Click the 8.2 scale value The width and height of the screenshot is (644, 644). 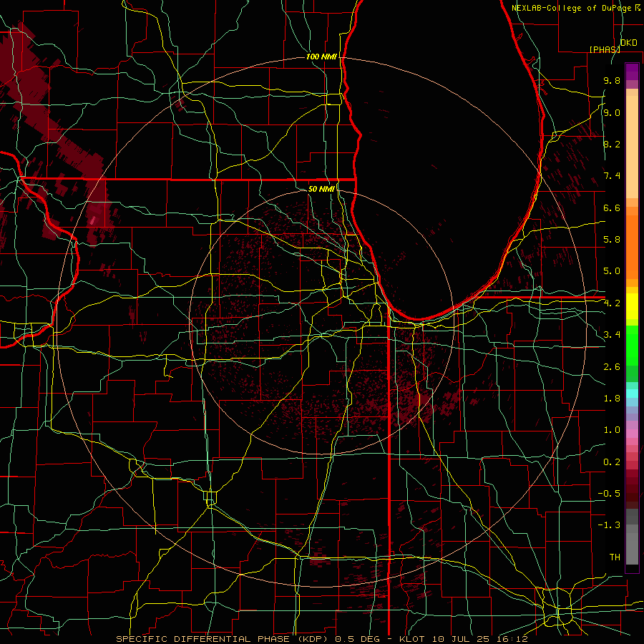click(x=612, y=144)
